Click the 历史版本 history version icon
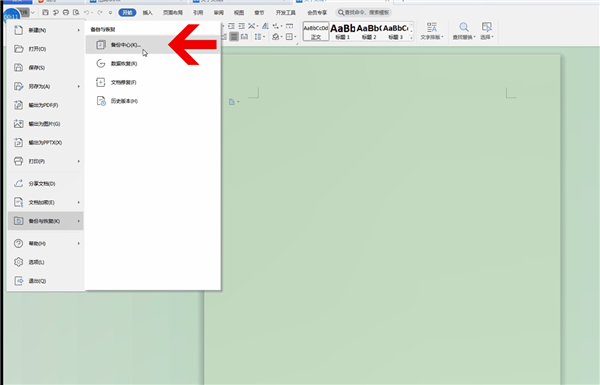 click(x=101, y=101)
